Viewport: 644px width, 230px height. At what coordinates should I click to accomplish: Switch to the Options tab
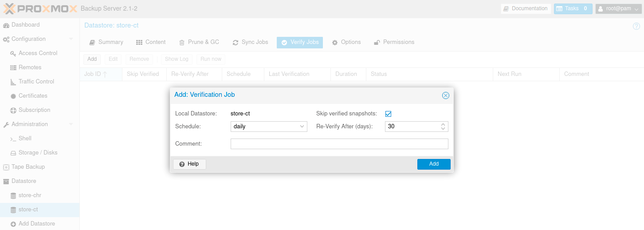coord(346,42)
